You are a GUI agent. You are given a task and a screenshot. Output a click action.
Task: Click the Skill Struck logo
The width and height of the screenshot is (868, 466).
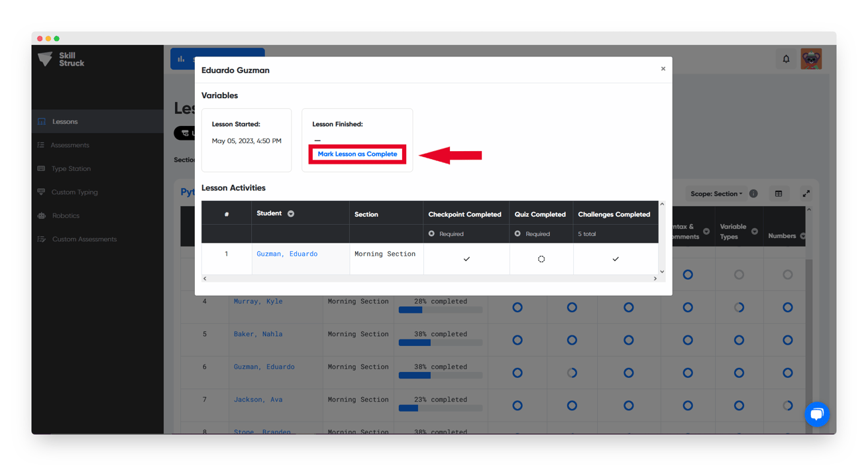click(61, 60)
